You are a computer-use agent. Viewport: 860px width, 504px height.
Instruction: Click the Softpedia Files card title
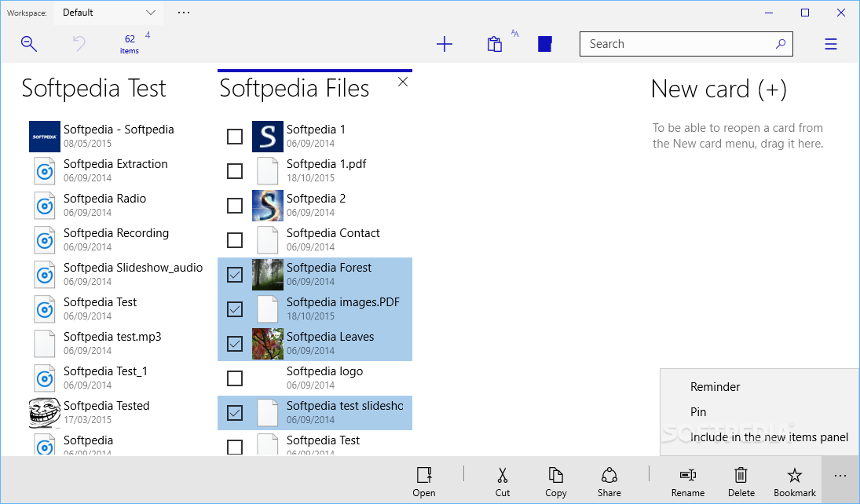tap(295, 88)
